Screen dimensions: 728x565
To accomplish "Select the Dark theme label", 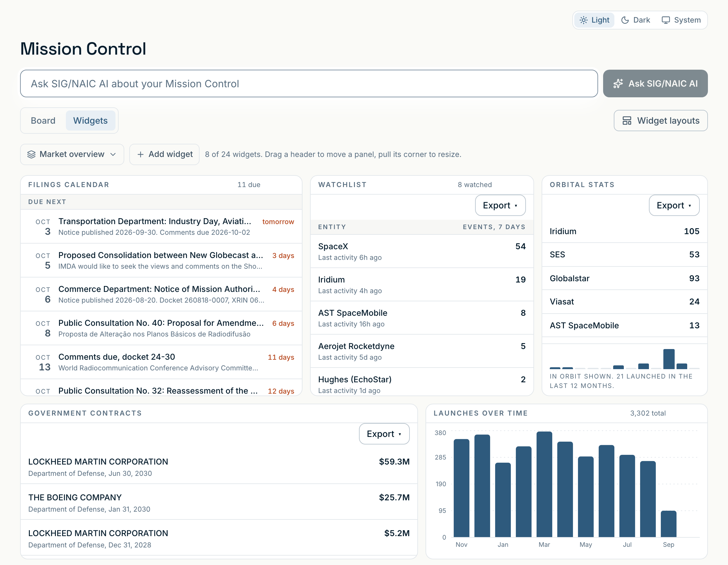I will tap(641, 20).
